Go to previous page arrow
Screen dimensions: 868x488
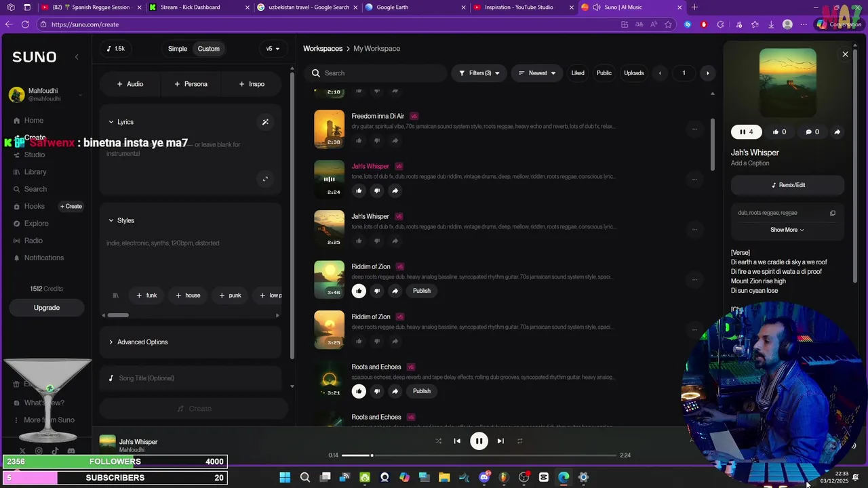[x=660, y=73]
